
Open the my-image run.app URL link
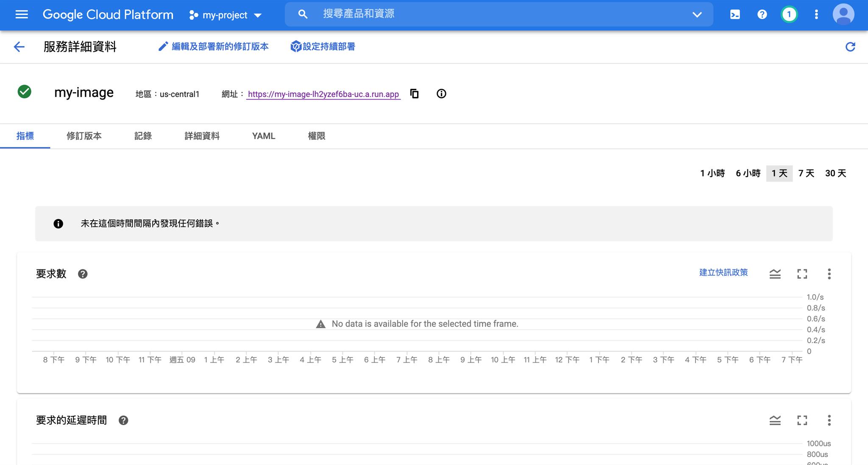tap(323, 94)
